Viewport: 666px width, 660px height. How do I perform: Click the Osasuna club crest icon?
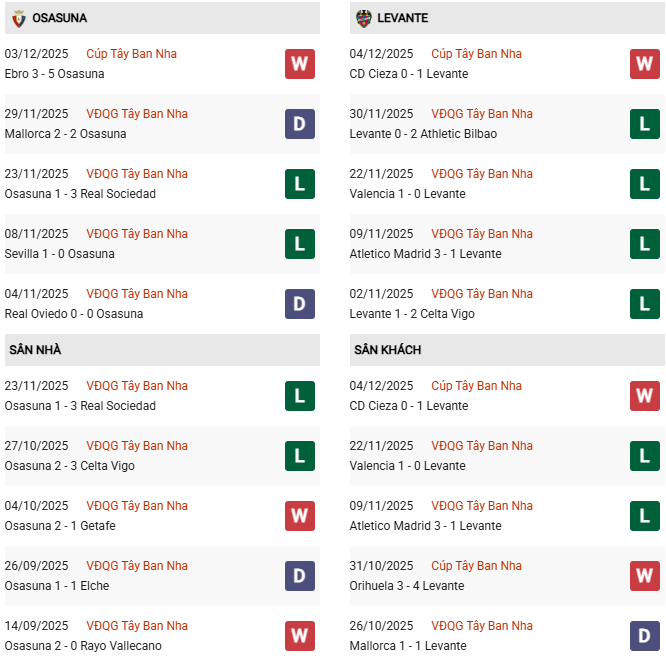coord(18,18)
